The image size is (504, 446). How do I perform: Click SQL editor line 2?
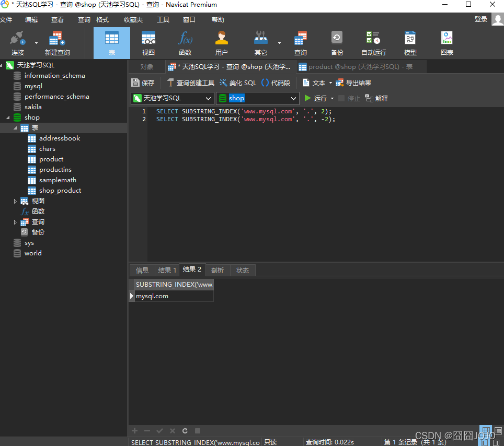tap(246, 119)
